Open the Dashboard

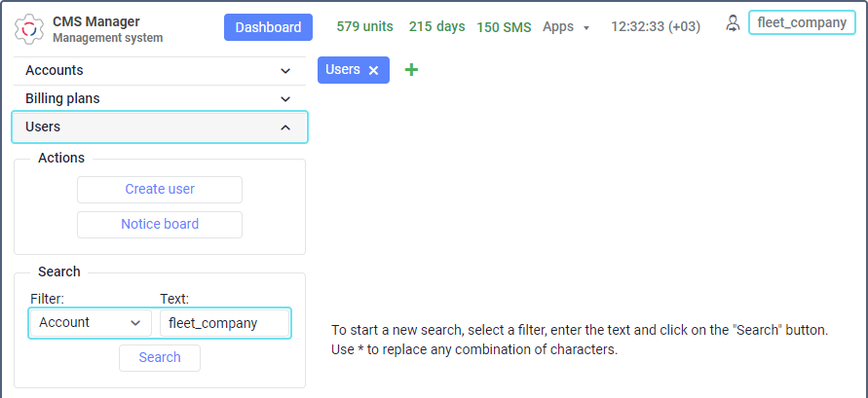[x=268, y=27]
